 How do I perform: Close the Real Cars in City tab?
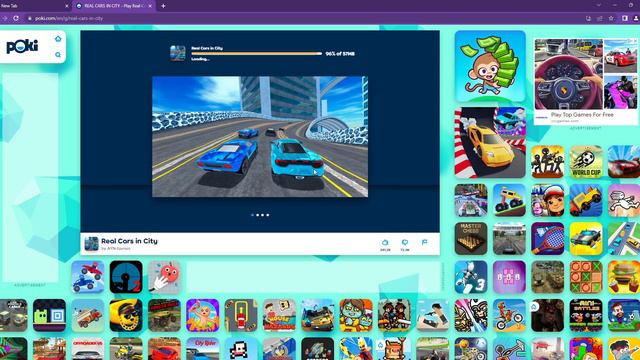150,6
